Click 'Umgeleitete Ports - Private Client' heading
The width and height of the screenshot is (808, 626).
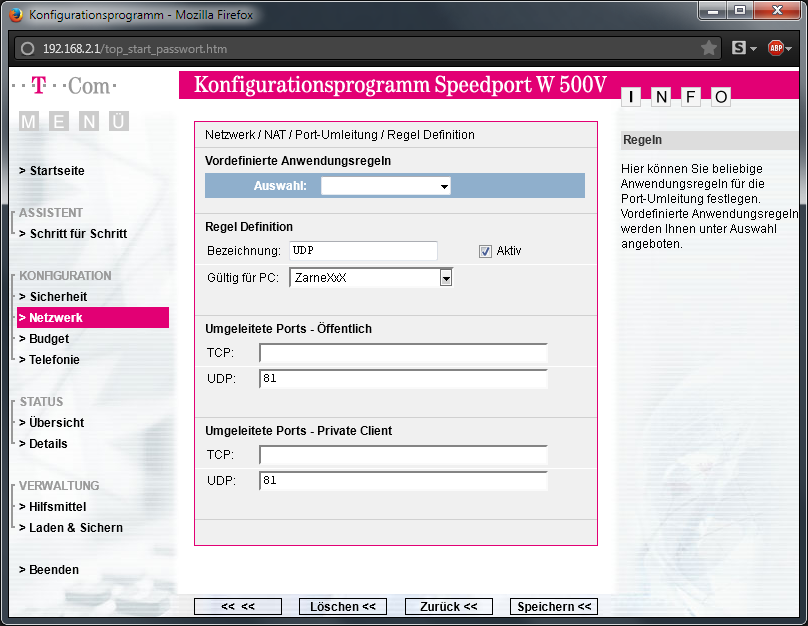click(298, 431)
